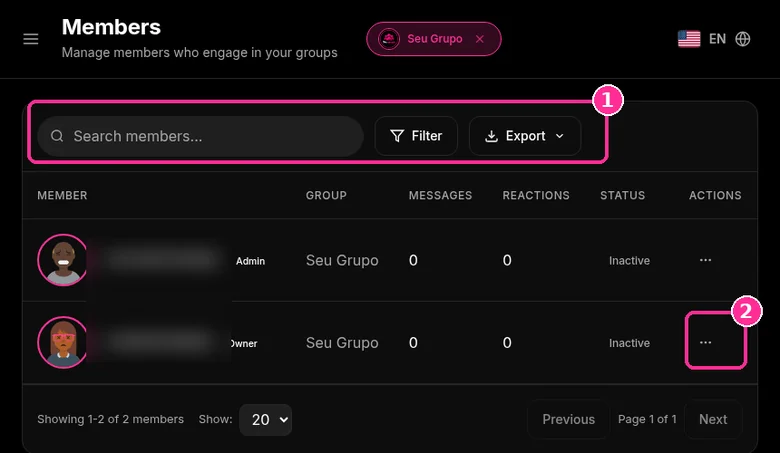Expand the Export dropdown
Image resolution: width=780 pixels, height=453 pixels.
click(x=525, y=136)
